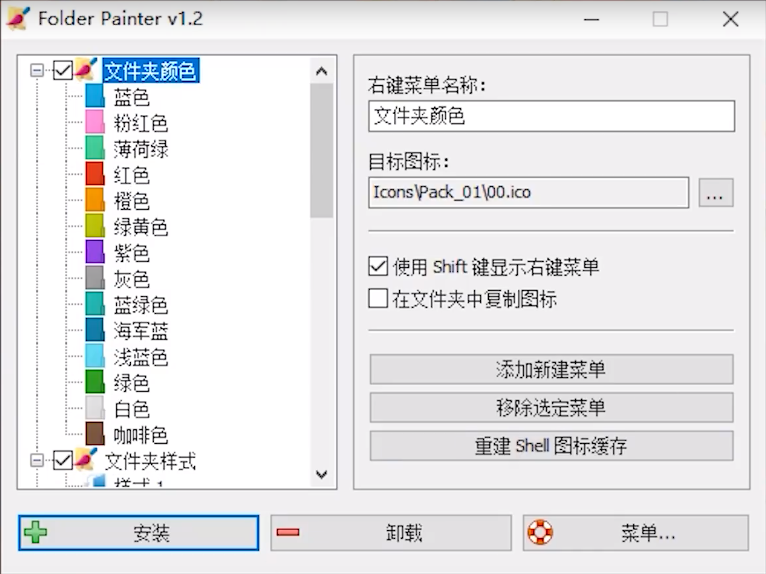Select the 紫色 tree entry
This screenshot has height=574, width=766.
click(x=131, y=253)
